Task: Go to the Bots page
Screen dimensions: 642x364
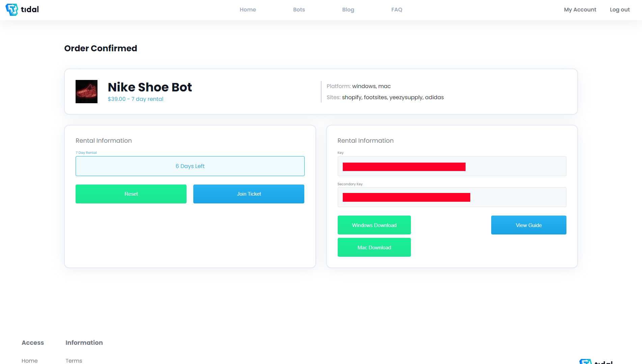Action: point(299,10)
